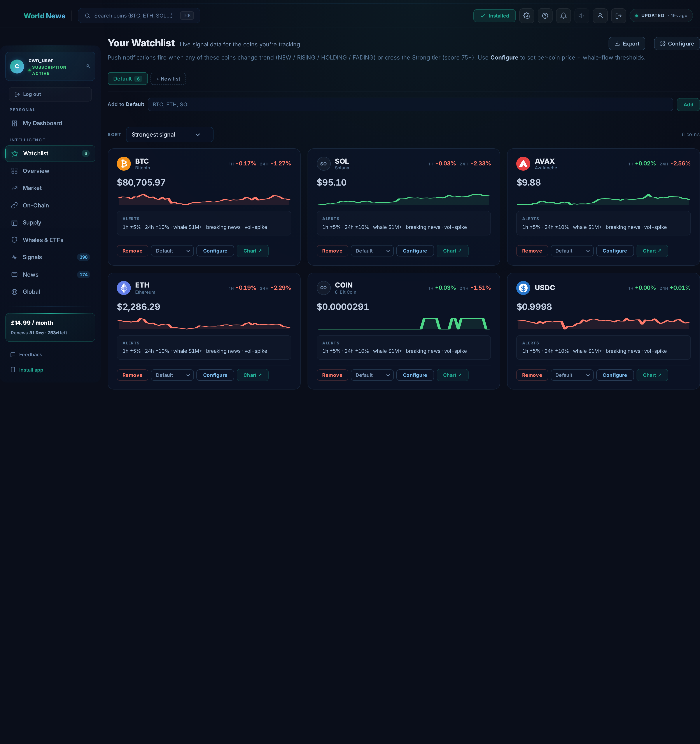Image resolution: width=700 pixels, height=744 pixels.
Task: Open Whales & ETFs section
Action: (x=50, y=240)
